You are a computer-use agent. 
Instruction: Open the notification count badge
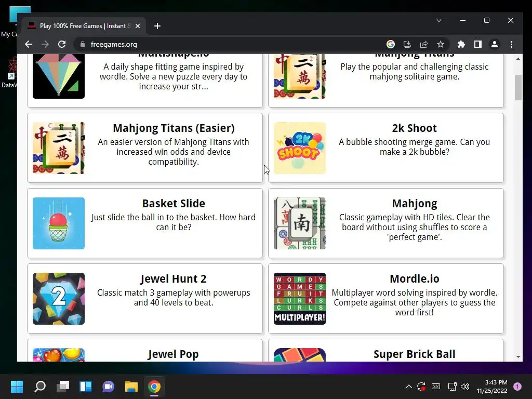click(x=517, y=387)
